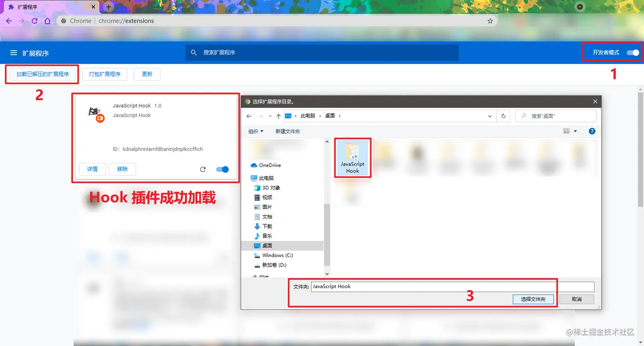Toggle 开发者模式 developer mode switch
644x346 pixels.
coord(633,52)
